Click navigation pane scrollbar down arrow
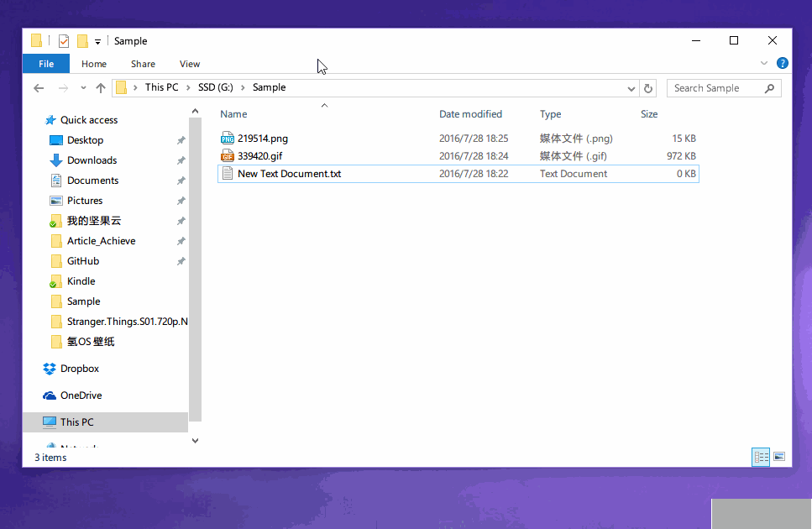This screenshot has height=529, width=812. tap(195, 441)
